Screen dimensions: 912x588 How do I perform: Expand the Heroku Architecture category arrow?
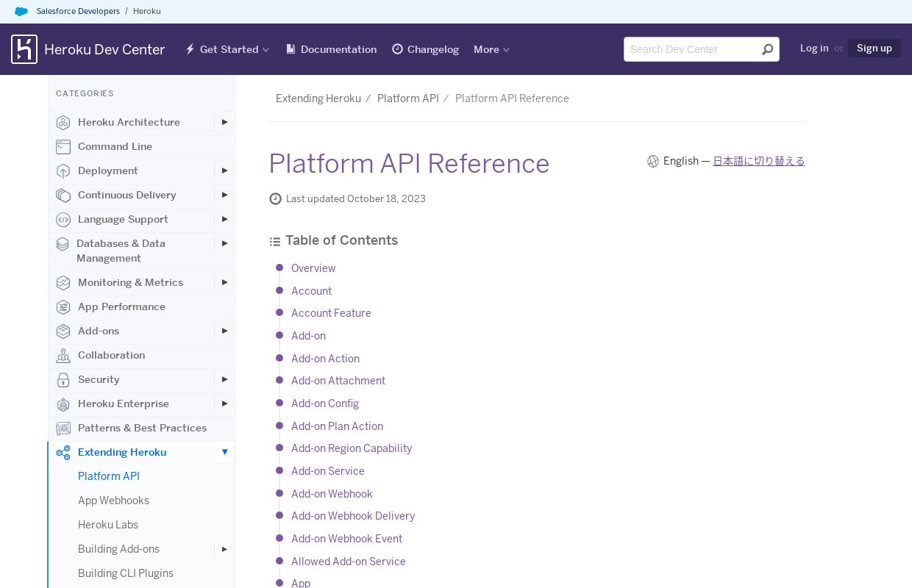224,122
